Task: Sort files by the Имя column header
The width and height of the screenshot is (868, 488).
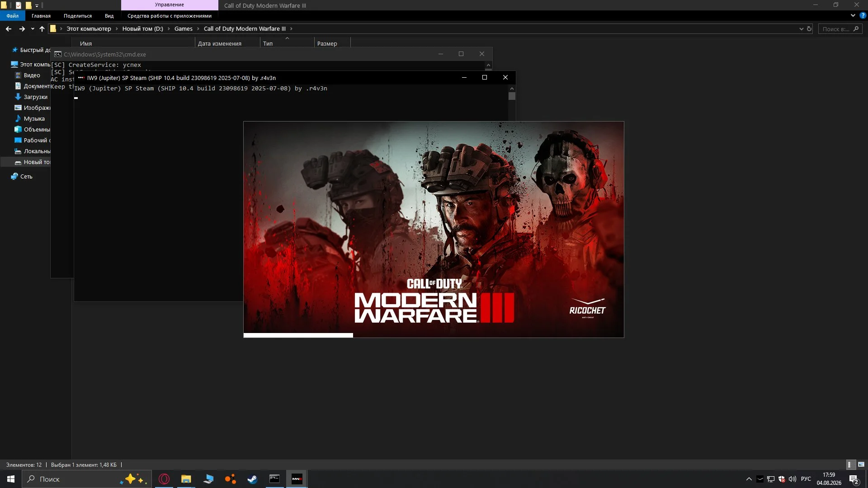Action: click(86, 43)
